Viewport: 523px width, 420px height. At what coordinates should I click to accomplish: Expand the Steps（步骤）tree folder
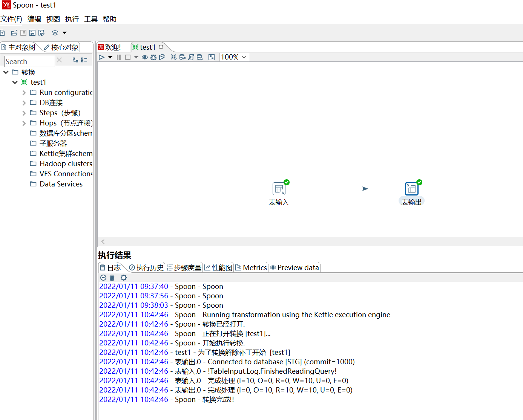[x=23, y=113]
